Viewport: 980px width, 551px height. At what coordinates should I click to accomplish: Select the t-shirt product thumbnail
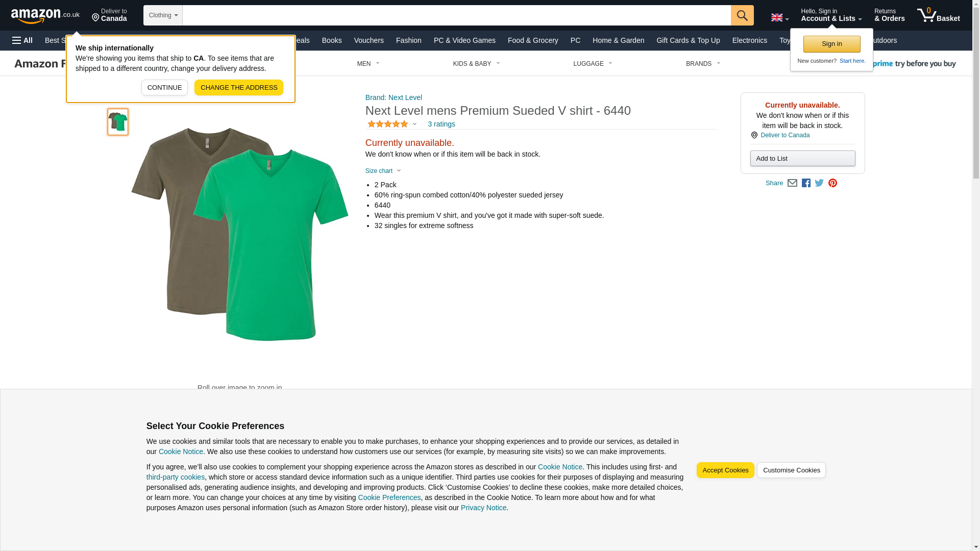pos(118,122)
